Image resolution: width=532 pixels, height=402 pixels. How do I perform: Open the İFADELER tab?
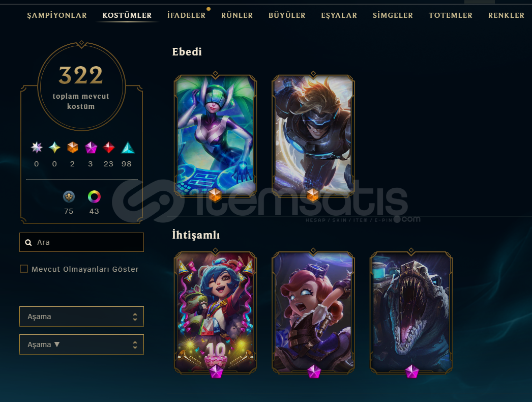(x=186, y=15)
